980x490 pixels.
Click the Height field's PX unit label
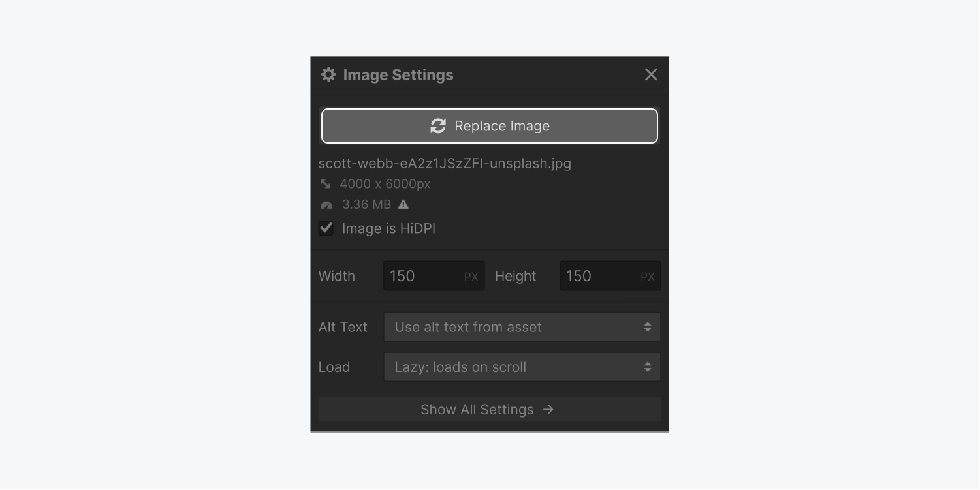(x=648, y=276)
